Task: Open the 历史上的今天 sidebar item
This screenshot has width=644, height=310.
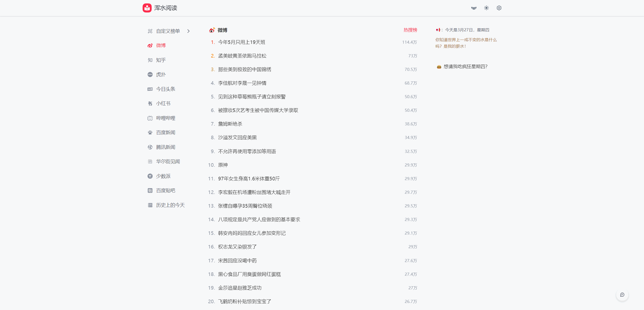Action: [x=170, y=205]
